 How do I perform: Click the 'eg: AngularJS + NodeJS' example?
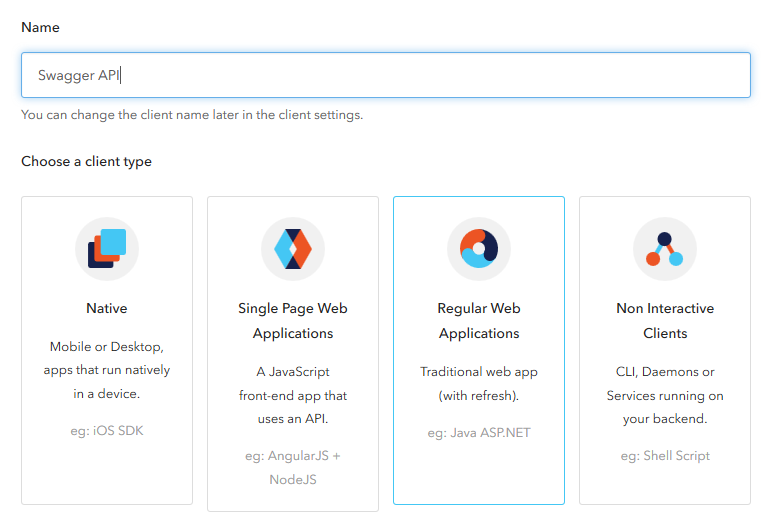click(293, 468)
